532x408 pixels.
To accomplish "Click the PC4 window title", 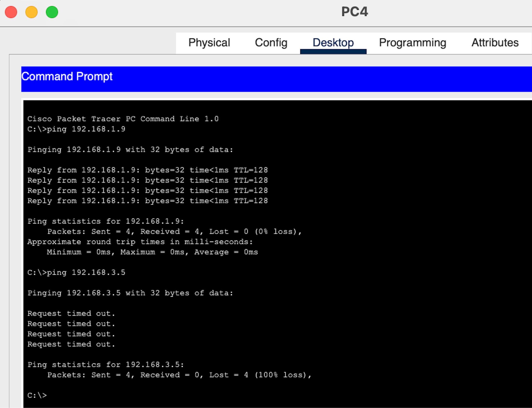I will pos(355,12).
